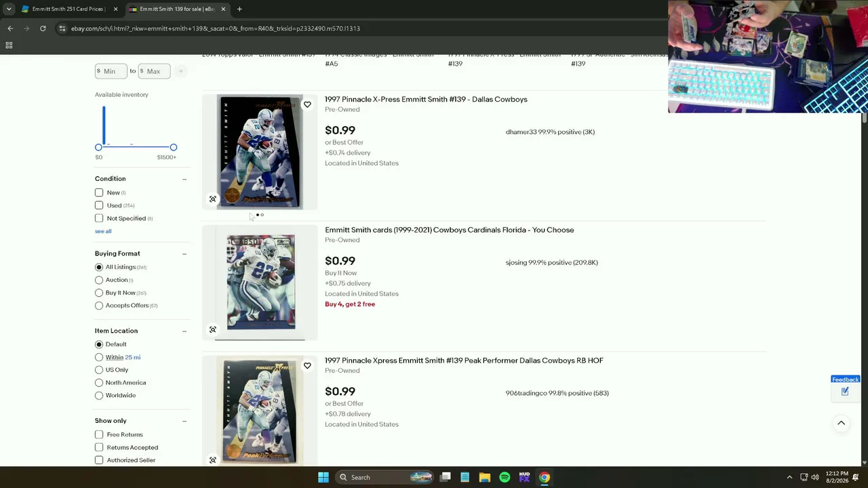Image resolution: width=868 pixels, height=488 pixels.
Task: Open the network settings tray icon
Action: (804, 477)
